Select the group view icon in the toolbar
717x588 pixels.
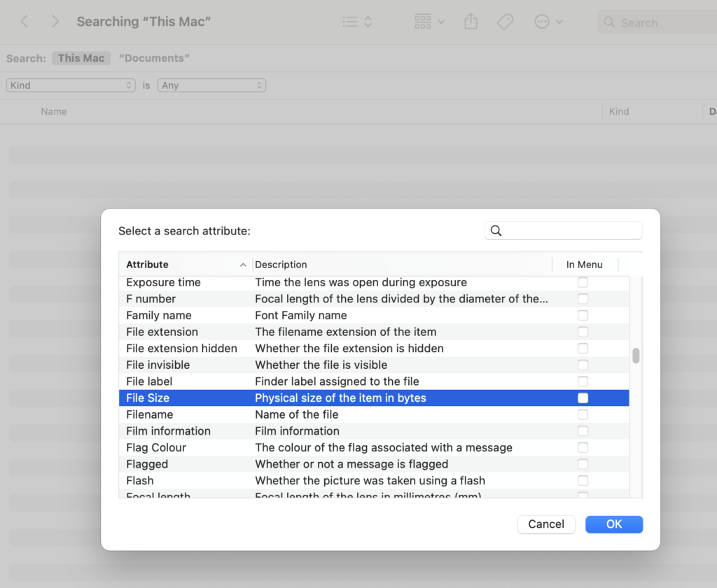pyautogui.click(x=422, y=22)
